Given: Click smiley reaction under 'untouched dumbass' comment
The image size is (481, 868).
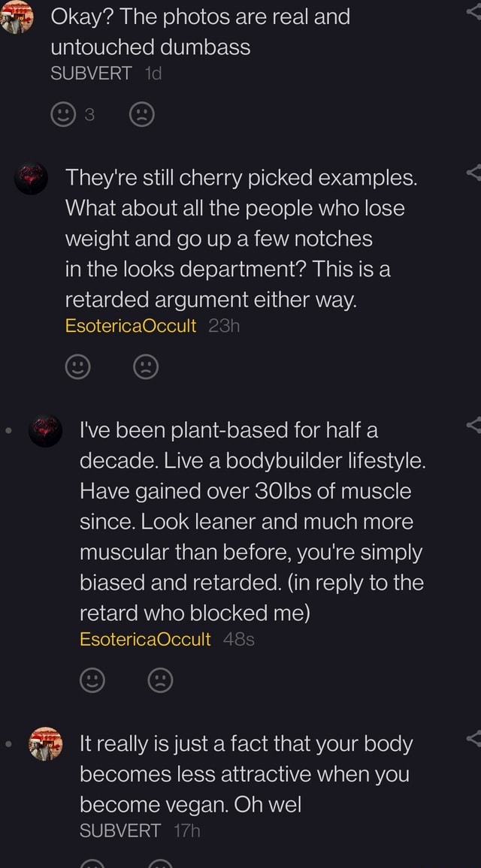Looking at the screenshot, I should pos(61,114).
